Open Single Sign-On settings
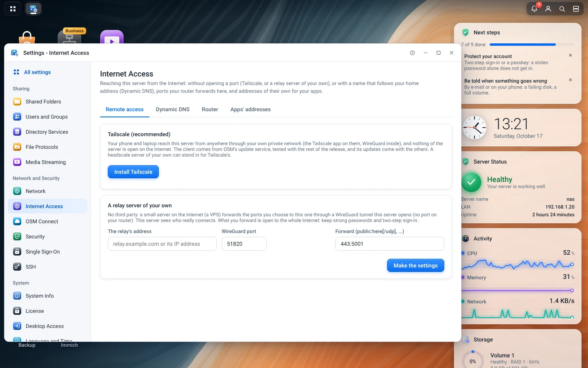The image size is (588, 368). click(47, 251)
